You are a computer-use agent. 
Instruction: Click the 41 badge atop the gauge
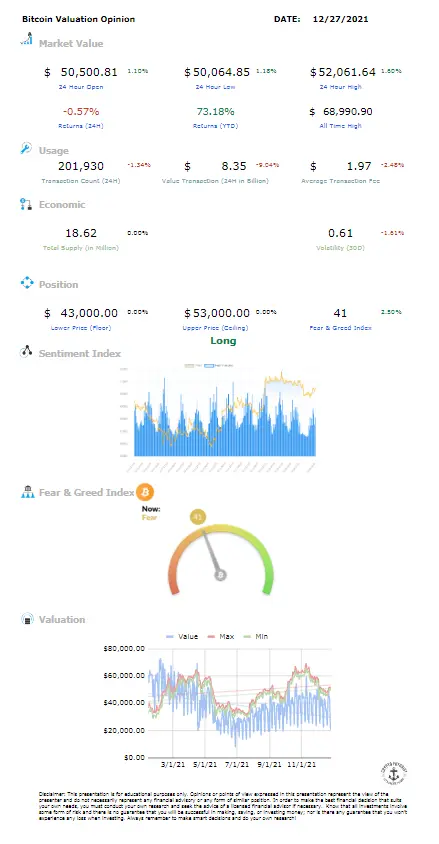[x=197, y=518]
